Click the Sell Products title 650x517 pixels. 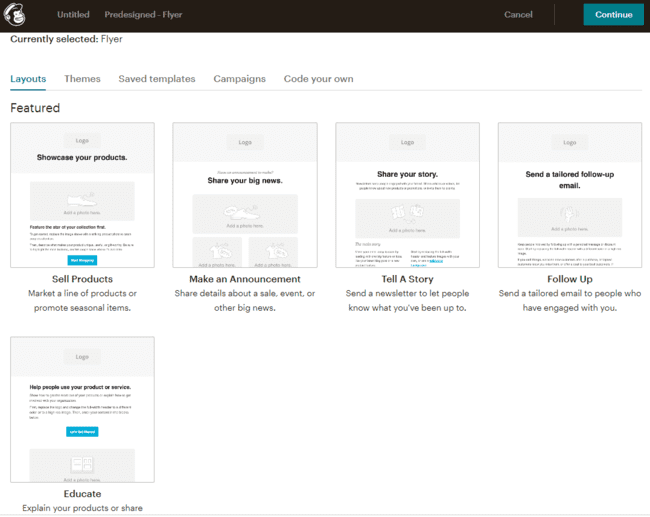82,279
